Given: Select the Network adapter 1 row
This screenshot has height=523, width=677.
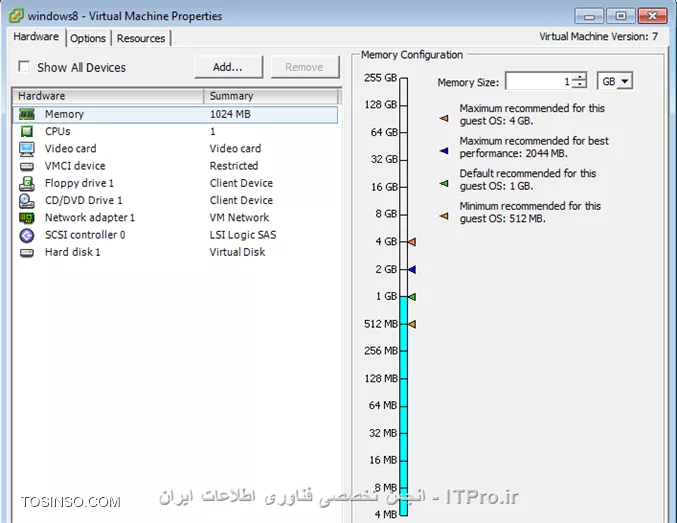Looking at the screenshot, I should (175, 218).
